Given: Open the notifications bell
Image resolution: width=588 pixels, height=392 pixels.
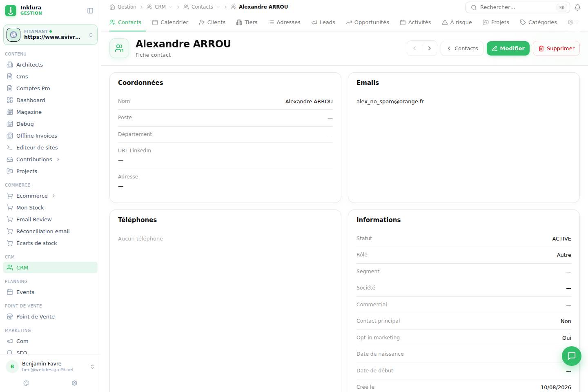Looking at the screenshot, I should (577, 7).
